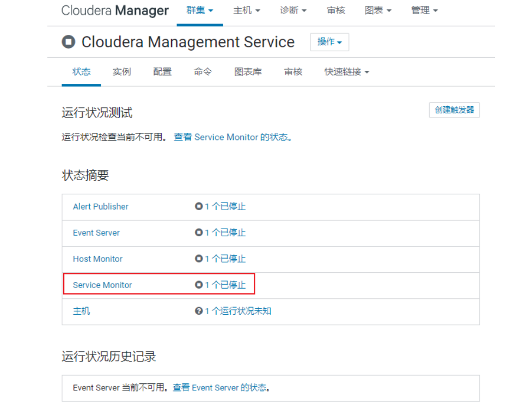Image resolution: width=532 pixels, height=410 pixels.
Task: Click the 运行状况测试 heading
Action: pyautogui.click(x=97, y=113)
